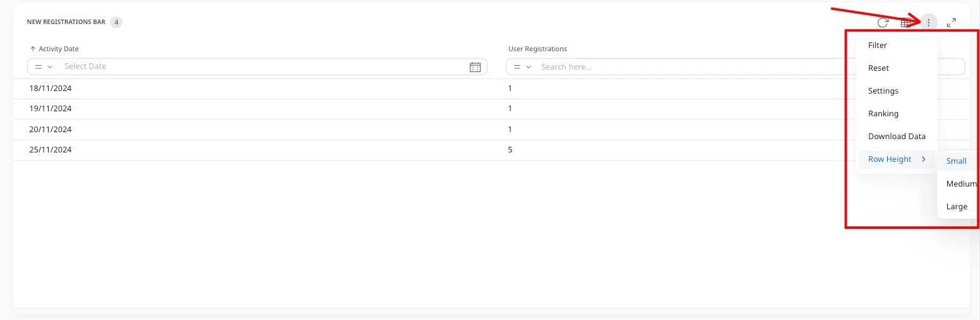The image size is (980, 320).
Task: Expand the widget with fullscreen arrows icon
Action: [x=951, y=23]
